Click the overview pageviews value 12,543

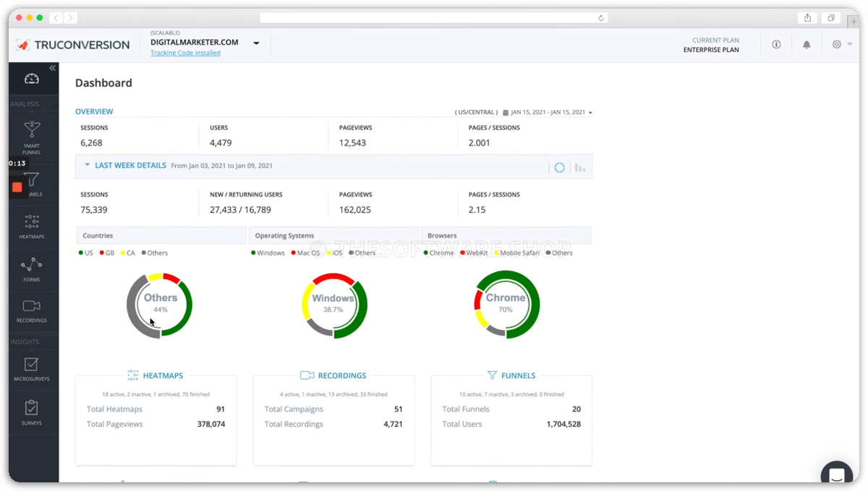click(352, 143)
